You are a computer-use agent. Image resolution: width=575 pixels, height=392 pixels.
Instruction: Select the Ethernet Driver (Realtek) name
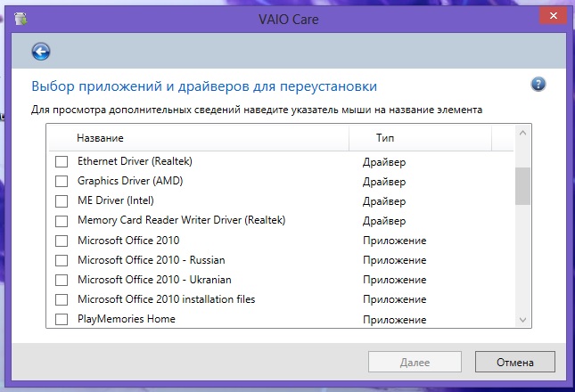[135, 161]
